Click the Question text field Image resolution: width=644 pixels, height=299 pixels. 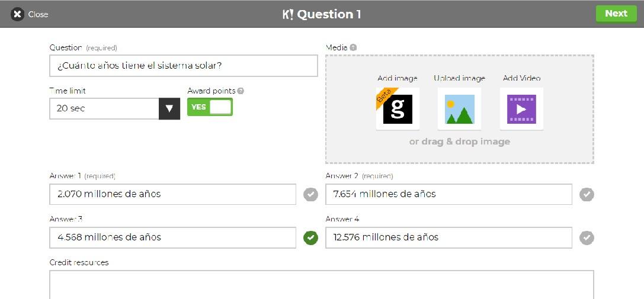tap(184, 66)
